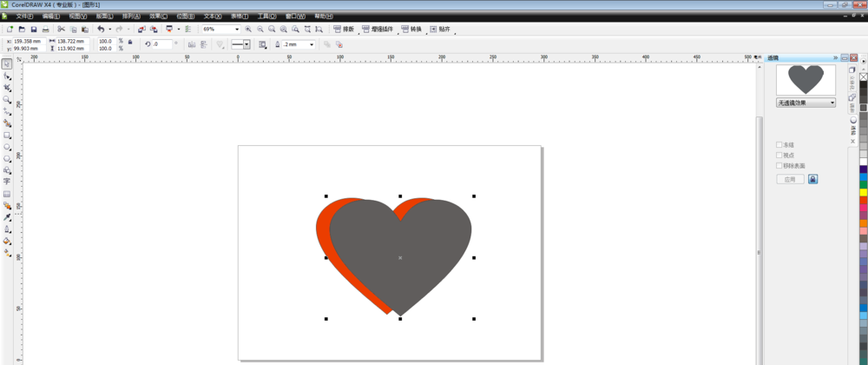The width and height of the screenshot is (868, 365).
Task: Select the no-fill X swatch
Action: click(864, 76)
